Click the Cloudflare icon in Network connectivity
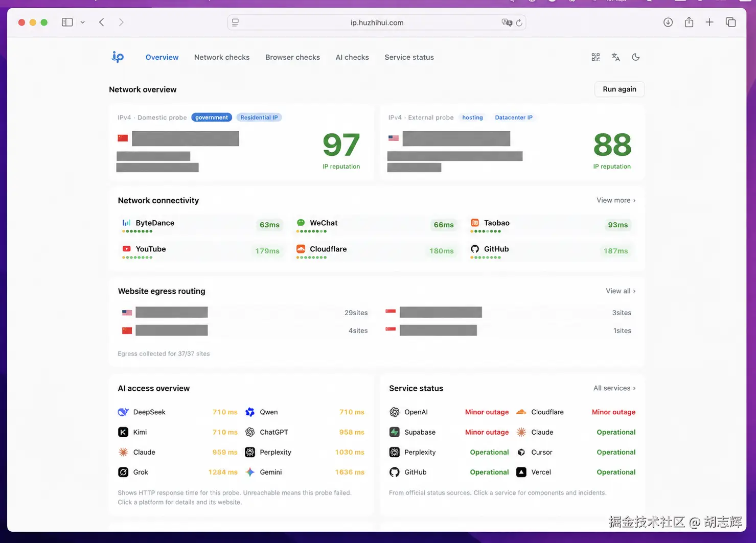 coord(301,249)
